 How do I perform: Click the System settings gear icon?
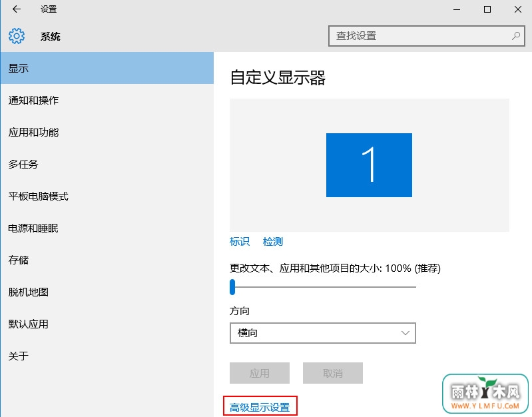(x=16, y=36)
